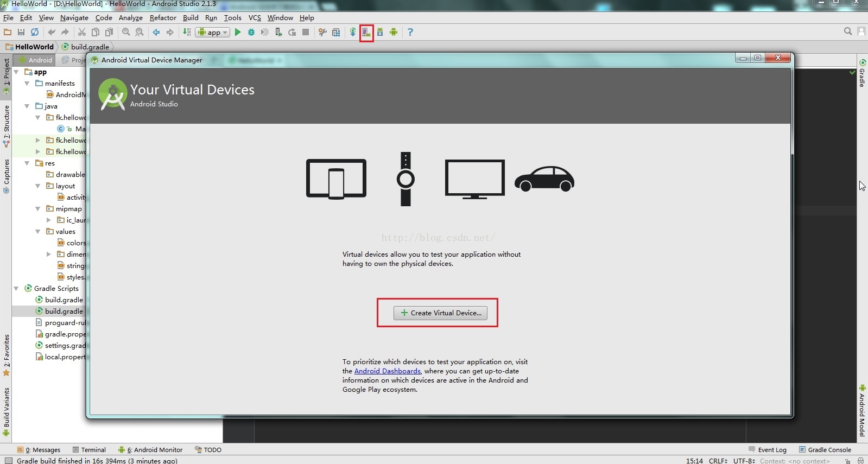Toggle the 2: Favorites side panel
868x464 pixels.
6,355
